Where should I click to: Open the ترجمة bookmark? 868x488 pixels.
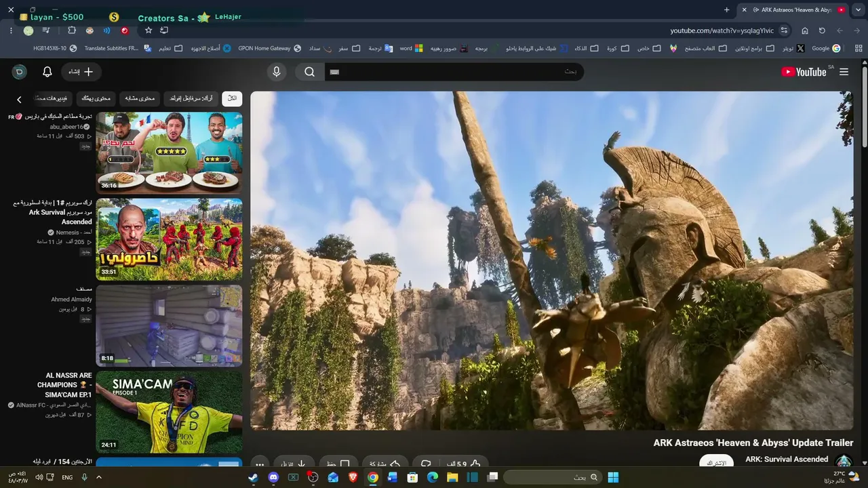click(381, 49)
